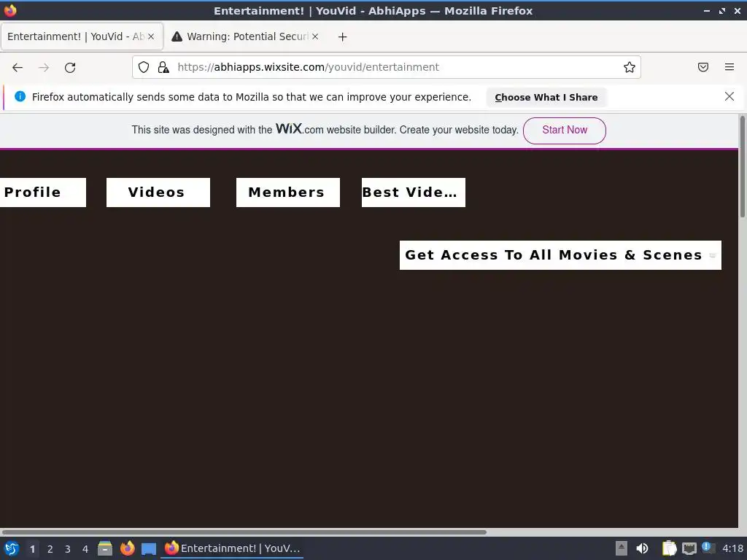
Task: Click the Wix Start Now button
Action: [x=565, y=131]
